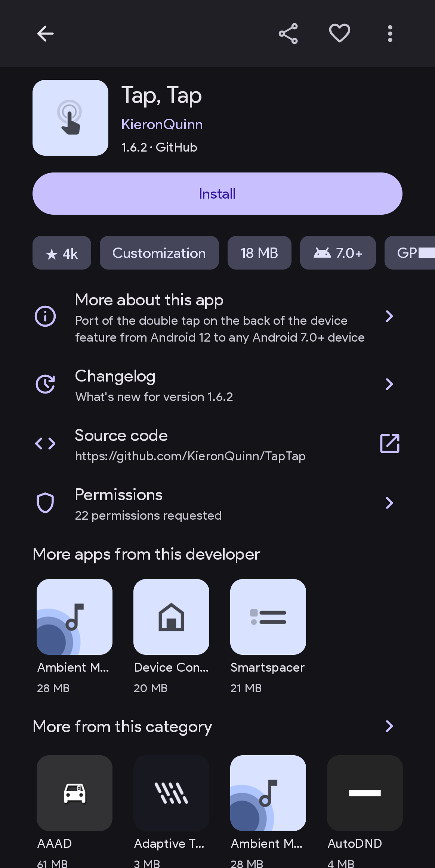Select the 4k stars rating chip
435x868 pixels.
click(62, 253)
